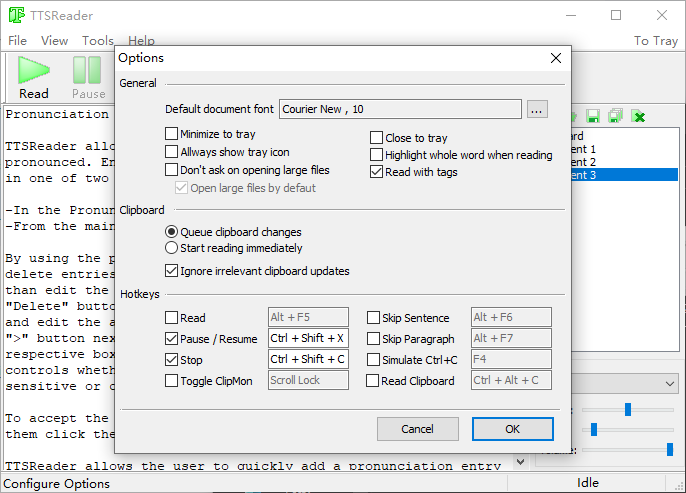Click the Default document font field
Viewport: 686px width, 493px height.
[x=400, y=109]
